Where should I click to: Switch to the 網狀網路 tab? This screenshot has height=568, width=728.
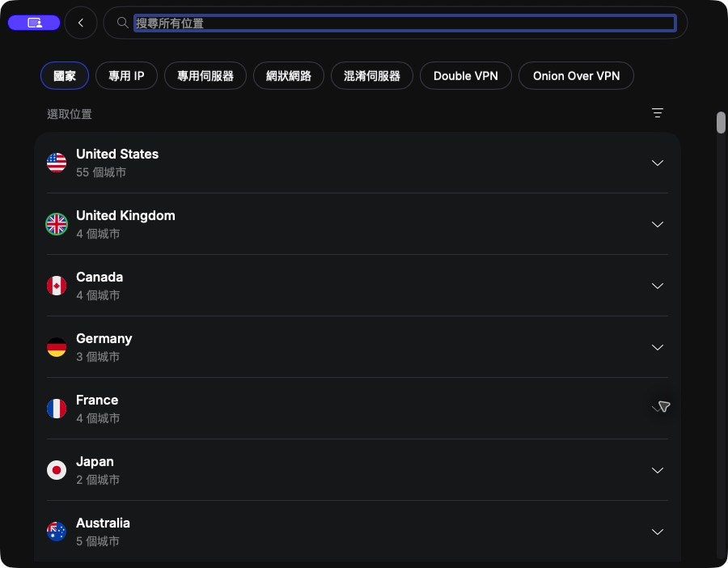tap(288, 76)
